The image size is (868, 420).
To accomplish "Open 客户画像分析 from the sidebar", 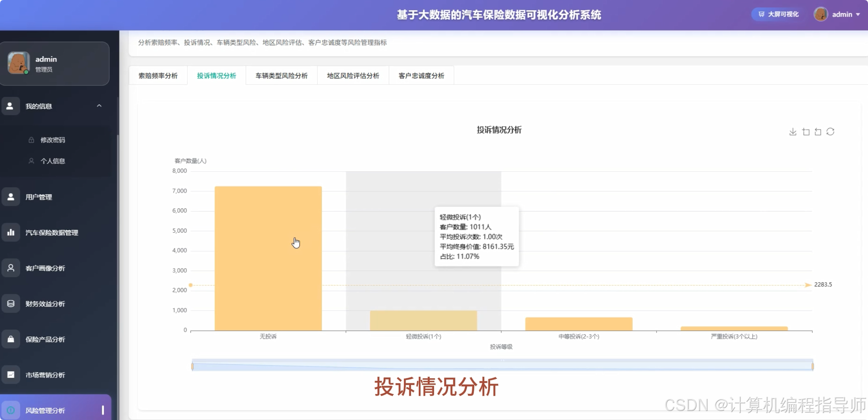I will click(x=44, y=268).
